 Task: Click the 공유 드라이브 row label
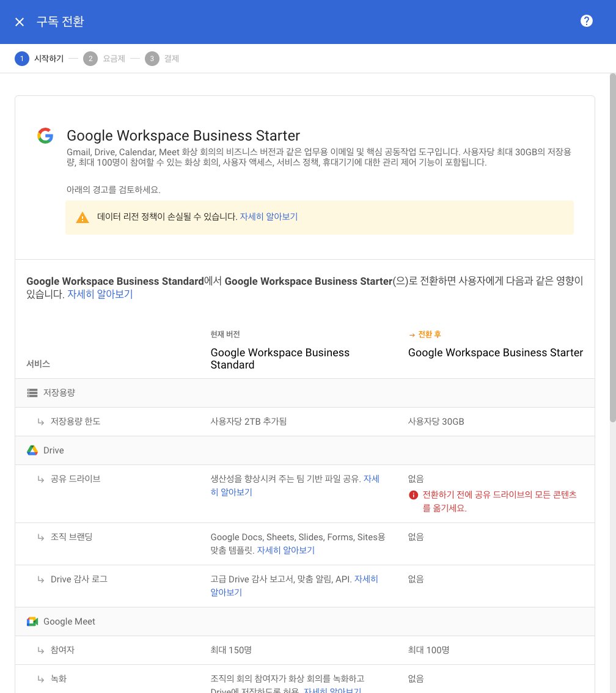click(75, 479)
